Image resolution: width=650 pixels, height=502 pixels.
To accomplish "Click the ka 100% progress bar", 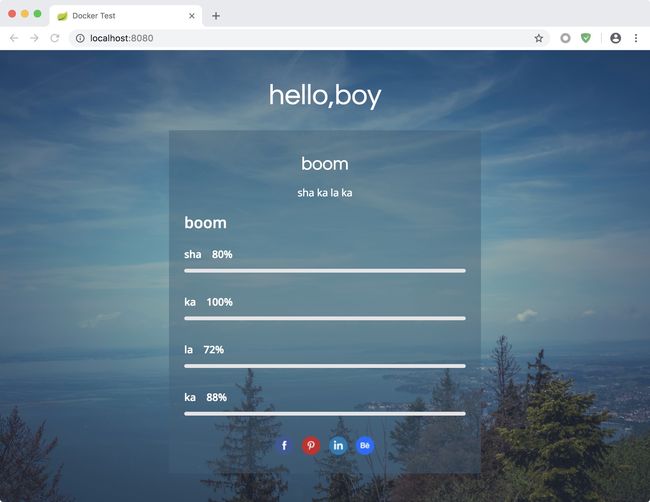I will pos(325,318).
